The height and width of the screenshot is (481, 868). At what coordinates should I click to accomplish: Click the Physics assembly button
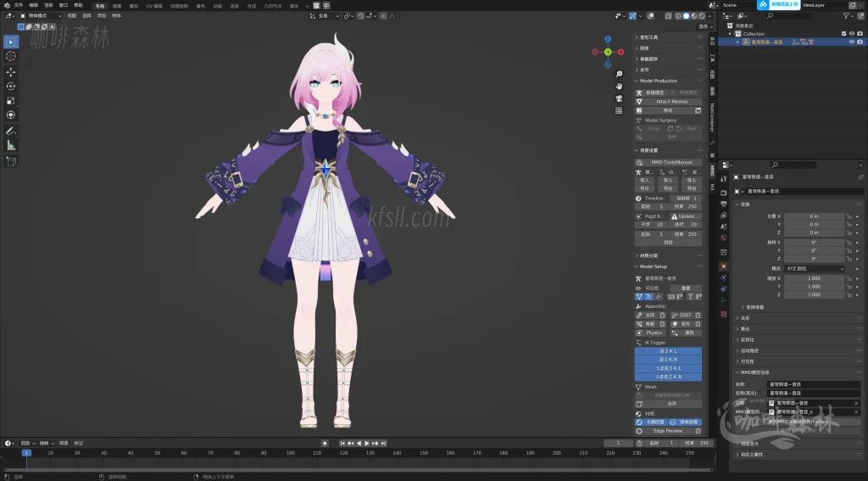[651, 333]
